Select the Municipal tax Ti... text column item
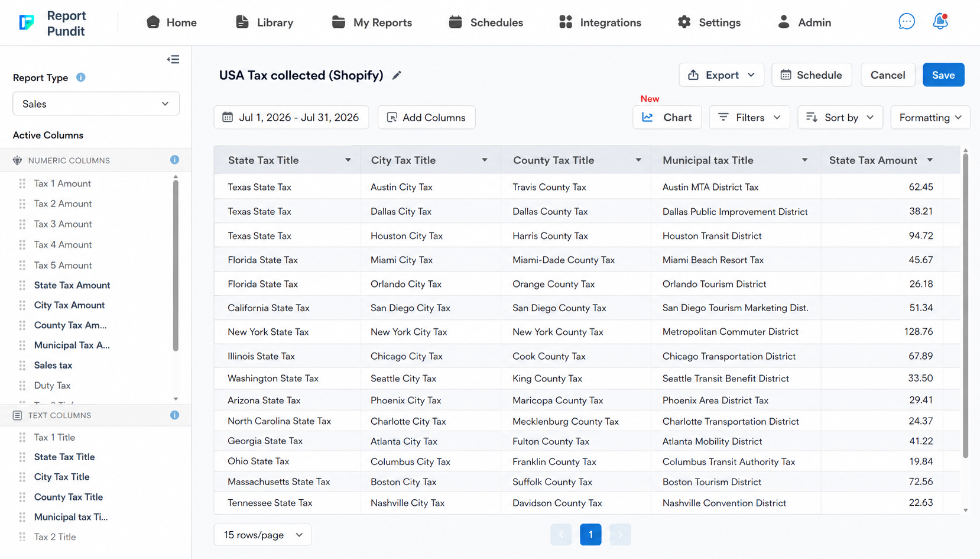980x559 pixels. 71,517
